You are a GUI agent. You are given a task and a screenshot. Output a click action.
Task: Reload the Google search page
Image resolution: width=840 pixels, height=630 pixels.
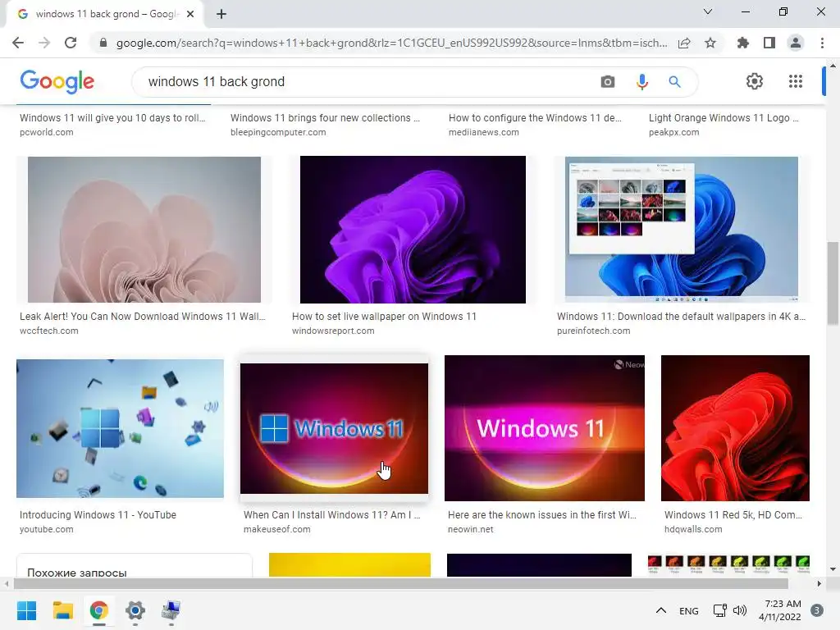click(x=71, y=43)
